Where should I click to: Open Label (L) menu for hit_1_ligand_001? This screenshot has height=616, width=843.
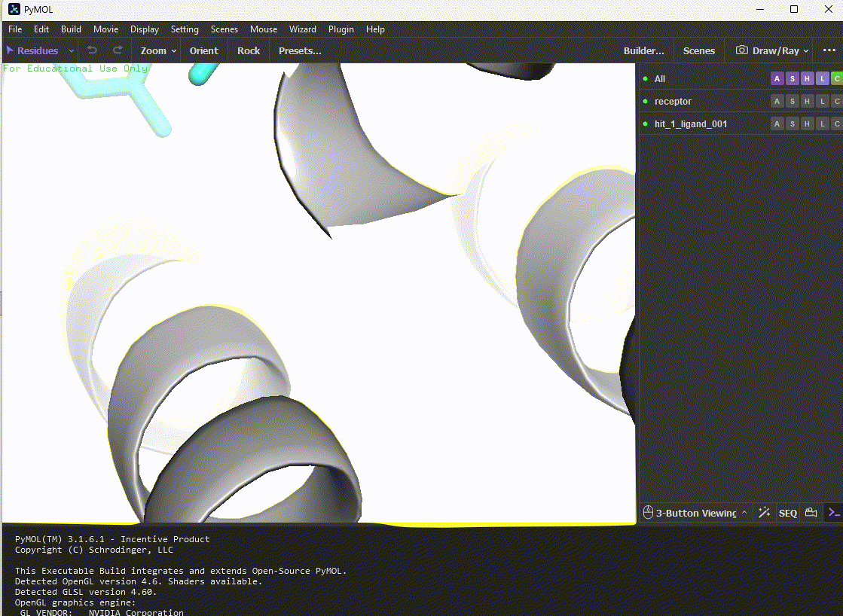coord(822,124)
